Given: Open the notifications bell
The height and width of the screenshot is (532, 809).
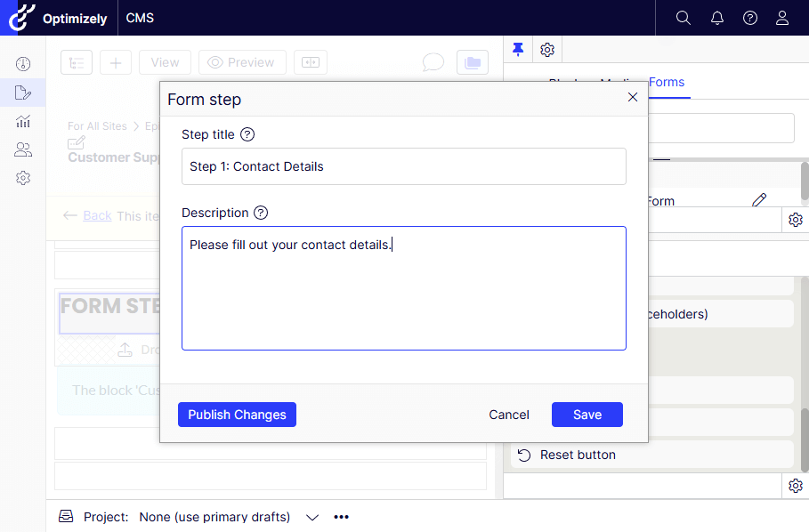Looking at the screenshot, I should coord(717,18).
